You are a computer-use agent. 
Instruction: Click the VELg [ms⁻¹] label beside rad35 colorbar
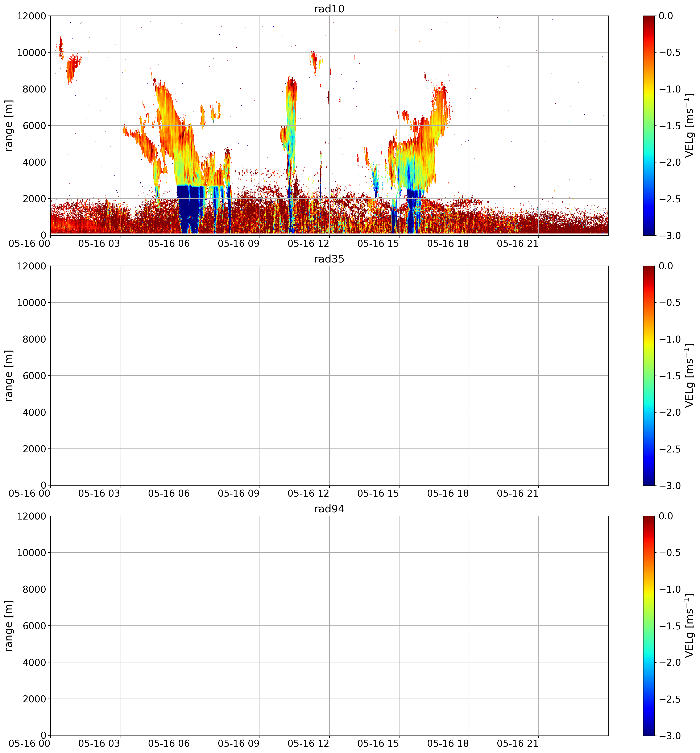tap(689, 375)
